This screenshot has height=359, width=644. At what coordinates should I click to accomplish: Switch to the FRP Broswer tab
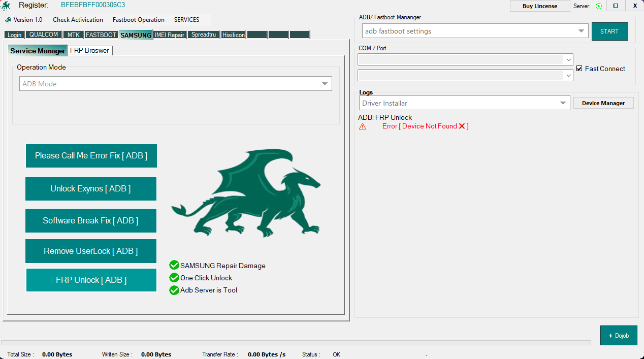click(90, 50)
